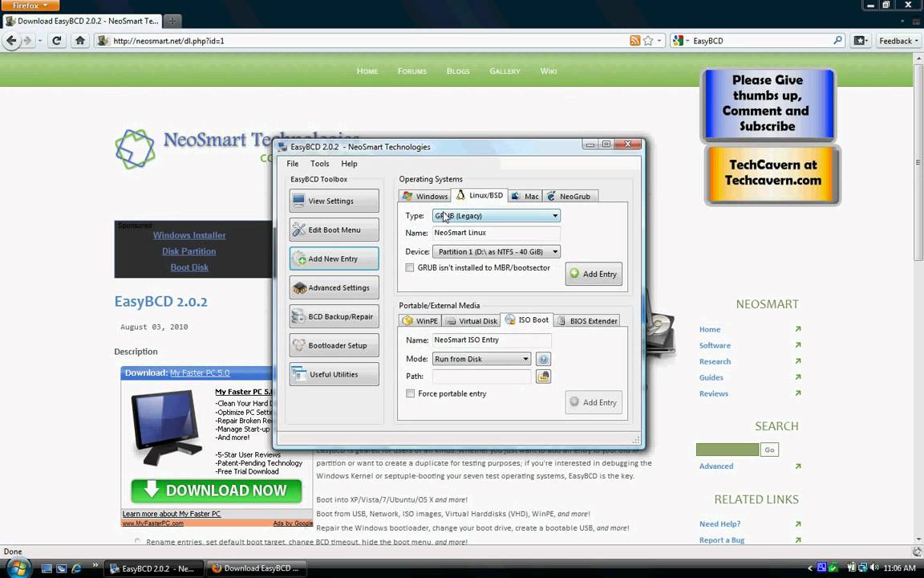Image resolution: width=924 pixels, height=578 pixels.
Task: Switch to the Mac tab
Action: (x=525, y=196)
